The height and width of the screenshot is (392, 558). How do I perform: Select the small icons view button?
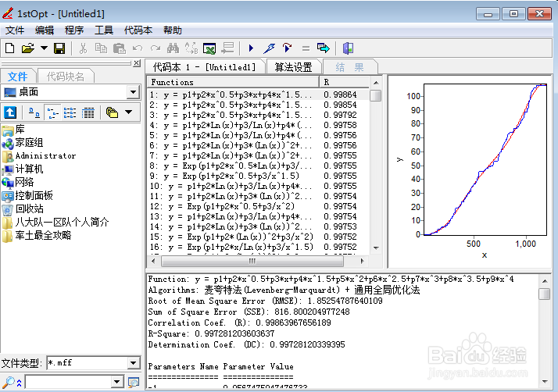[52, 112]
